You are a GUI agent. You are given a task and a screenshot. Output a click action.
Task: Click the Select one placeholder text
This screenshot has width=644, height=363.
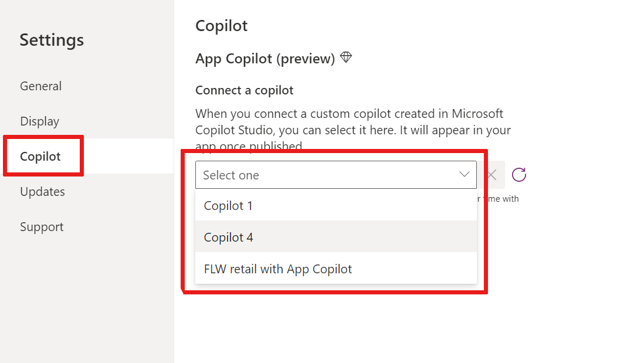point(231,175)
